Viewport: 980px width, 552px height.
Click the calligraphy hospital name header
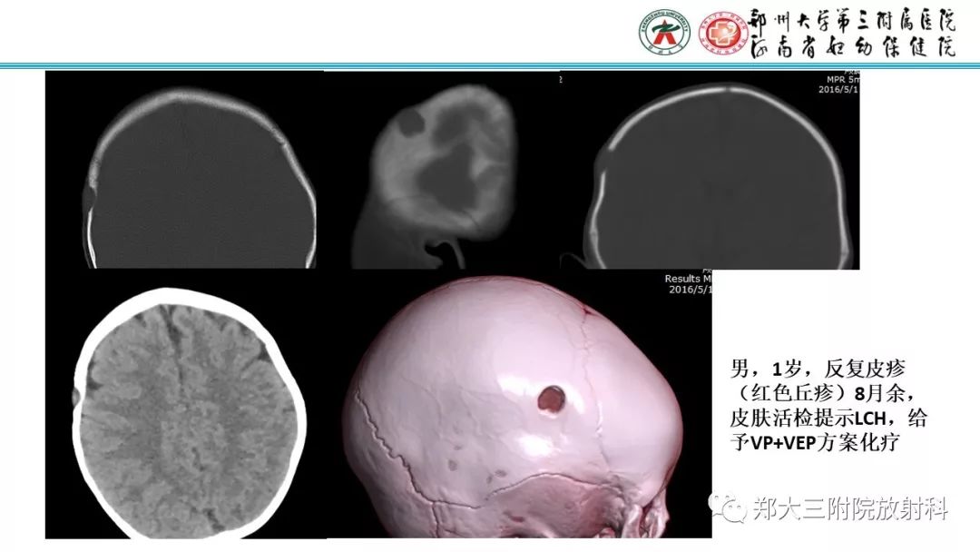coord(852,34)
